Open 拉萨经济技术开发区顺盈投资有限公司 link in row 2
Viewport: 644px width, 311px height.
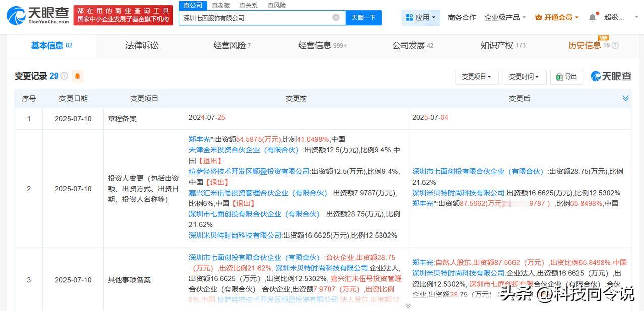point(249,171)
